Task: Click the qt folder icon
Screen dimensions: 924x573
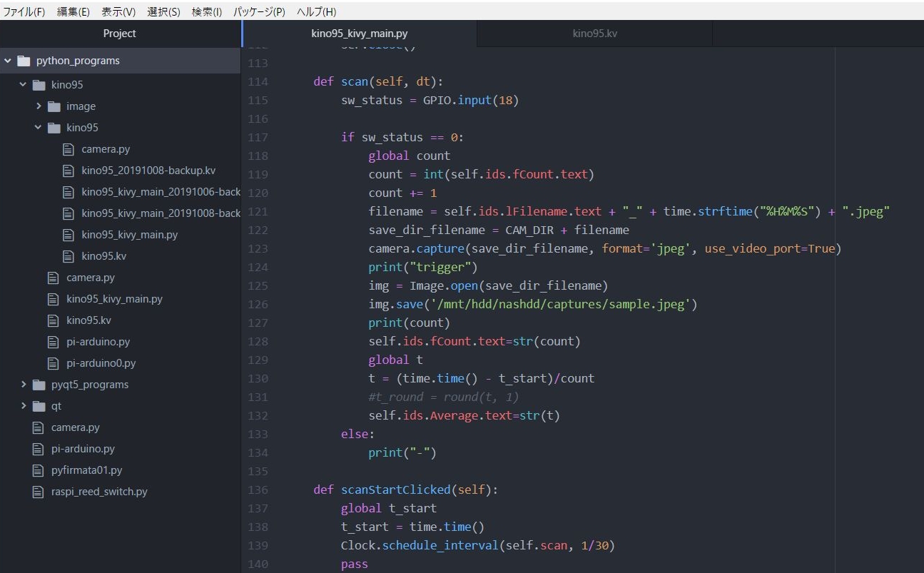Action: click(x=39, y=406)
